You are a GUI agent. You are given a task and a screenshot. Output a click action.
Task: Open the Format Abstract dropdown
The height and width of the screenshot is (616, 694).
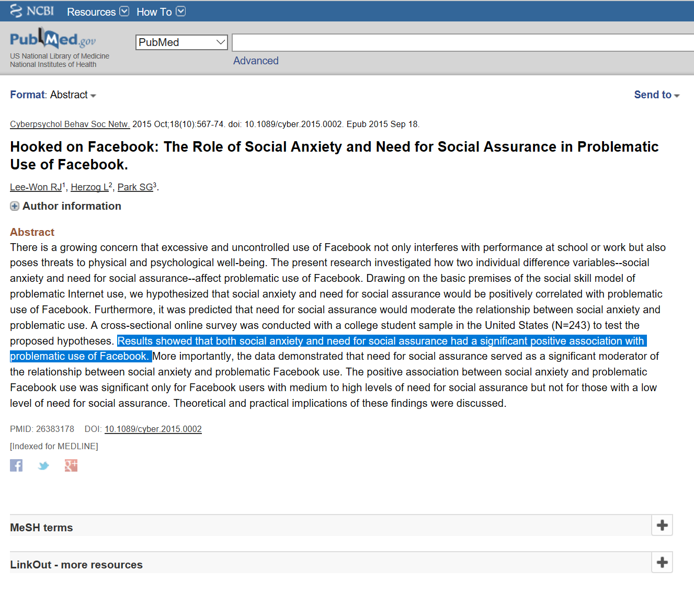69,95
